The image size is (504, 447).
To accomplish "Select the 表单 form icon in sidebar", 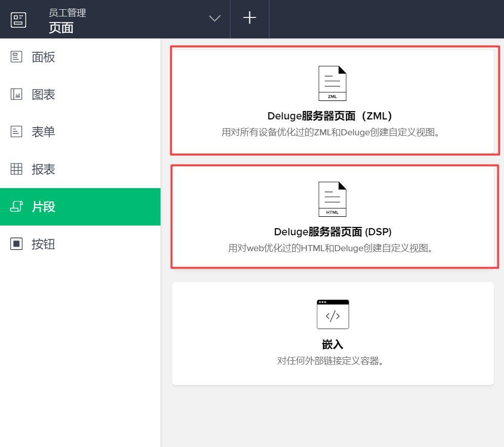I will click(x=16, y=132).
